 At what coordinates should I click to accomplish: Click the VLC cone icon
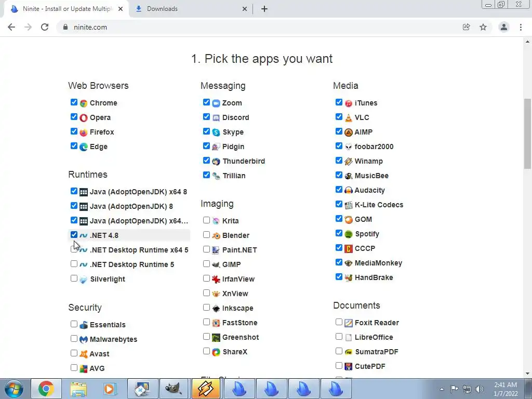point(349,118)
